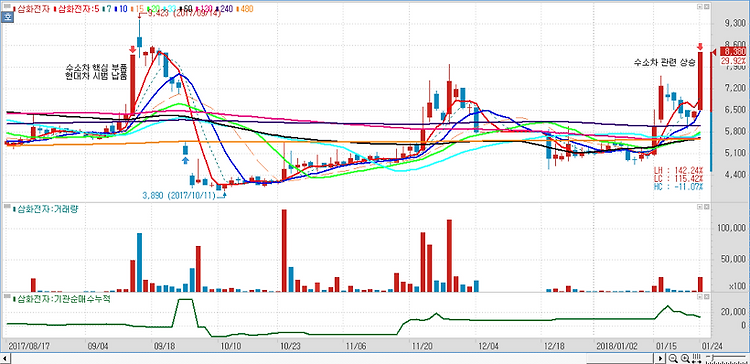750x364 pixels.
Task: Select the 480-day moving average legend
Action: click(x=245, y=9)
